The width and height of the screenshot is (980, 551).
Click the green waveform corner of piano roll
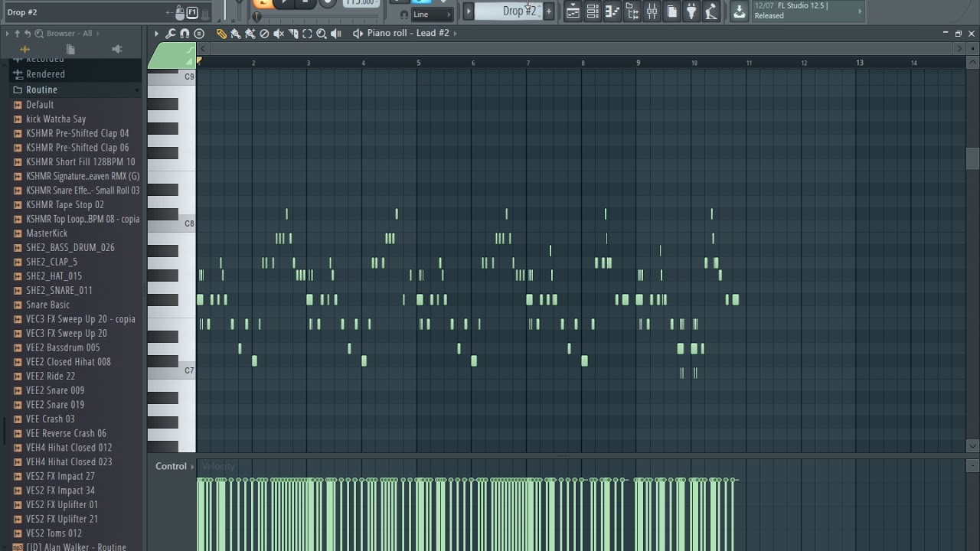click(x=171, y=55)
